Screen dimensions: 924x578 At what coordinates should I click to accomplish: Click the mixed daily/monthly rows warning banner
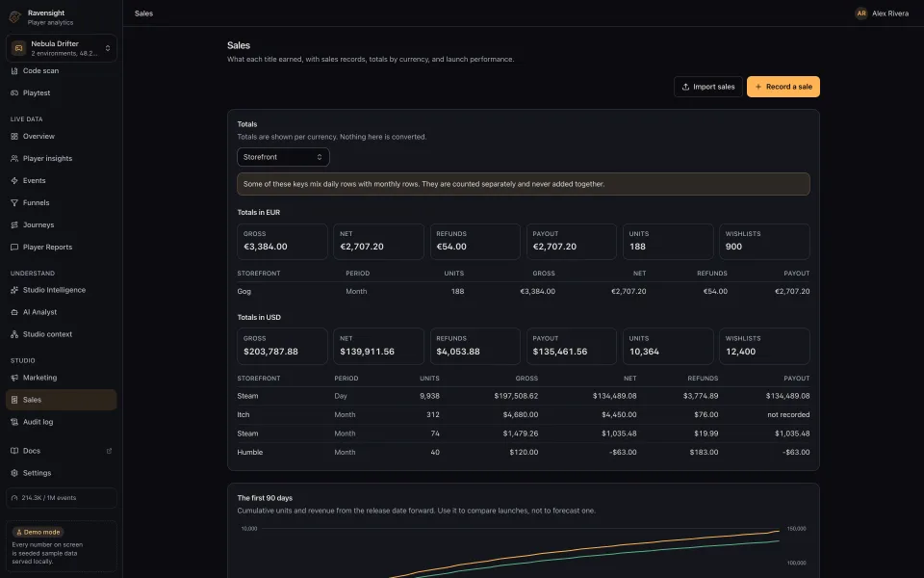click(x=524, y=184)
